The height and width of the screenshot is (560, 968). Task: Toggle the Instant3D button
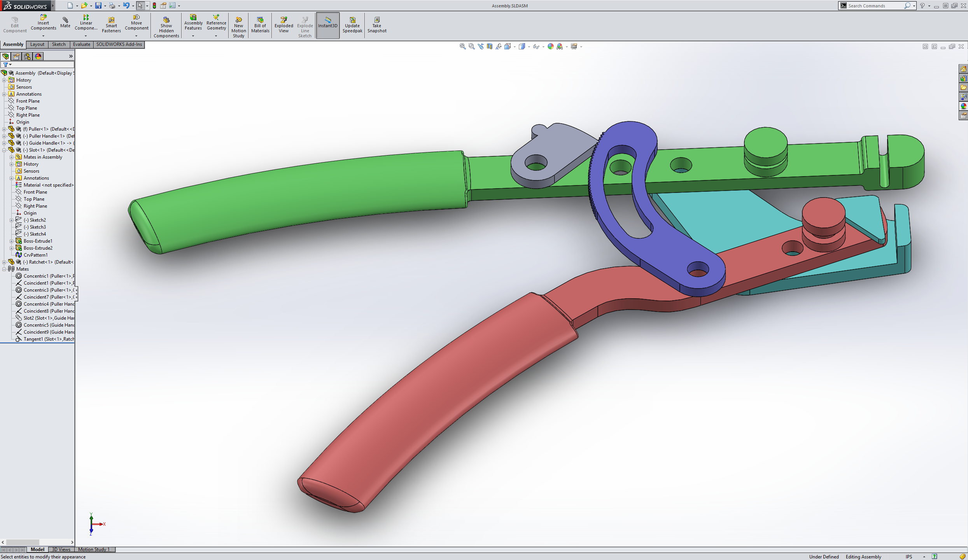pyautogui.click(x=328, y=25)
